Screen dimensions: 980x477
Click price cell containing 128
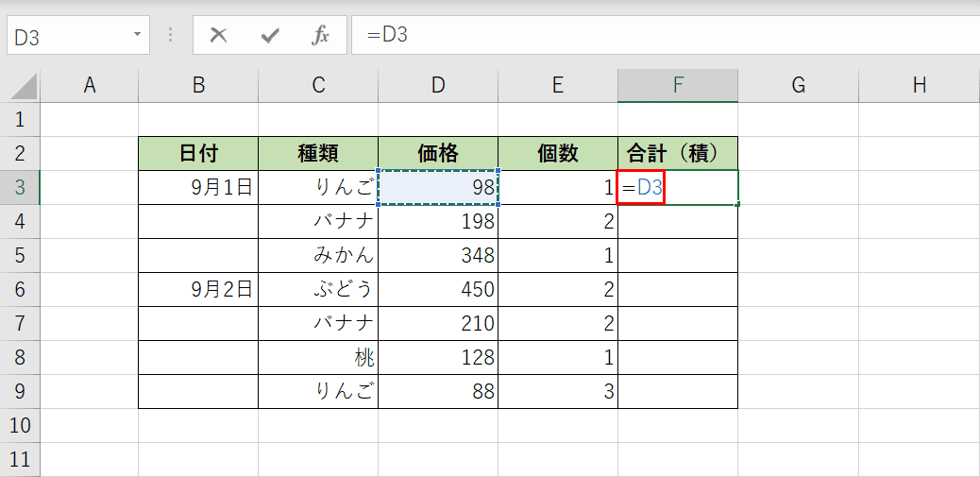438,358
